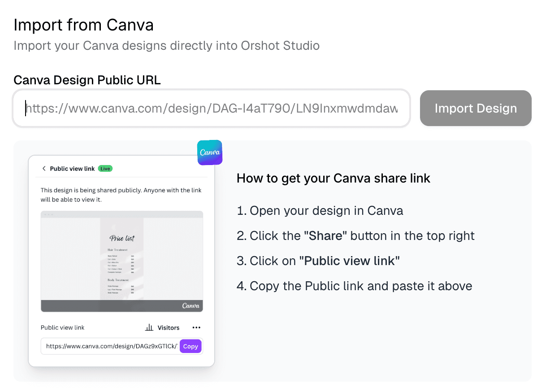Click the purple Copy button
The height and width of the screenshot is (392, 546).
[190, 346]
